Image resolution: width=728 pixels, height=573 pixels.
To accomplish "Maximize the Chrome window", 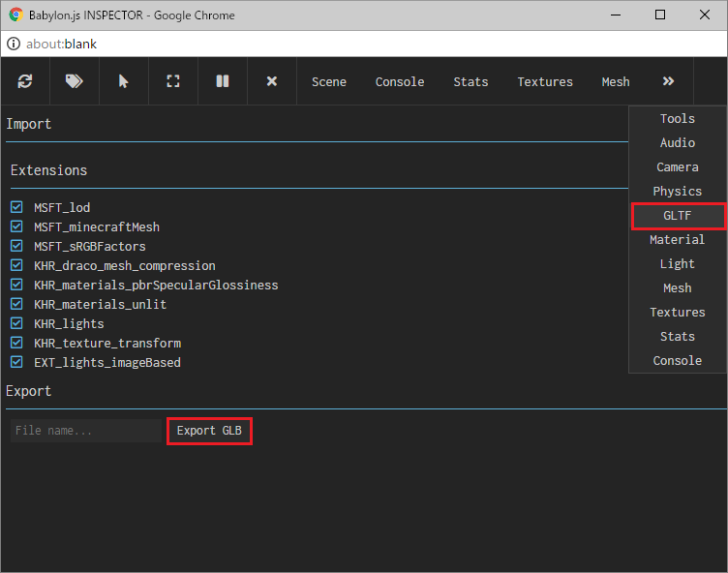I will 660,15.
